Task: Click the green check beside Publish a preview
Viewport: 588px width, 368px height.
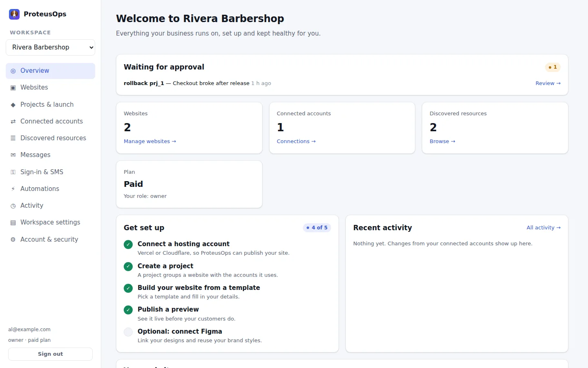Action: (128, 310)
